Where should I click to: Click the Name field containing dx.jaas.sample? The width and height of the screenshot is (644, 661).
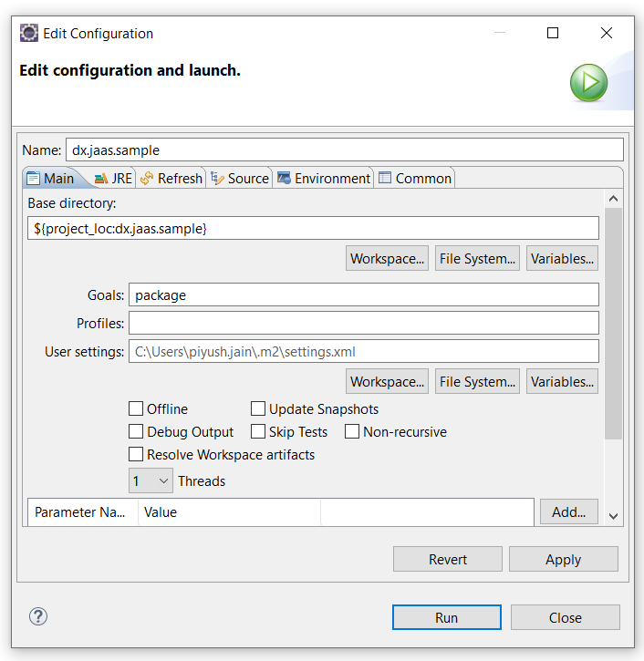[345, 150]
